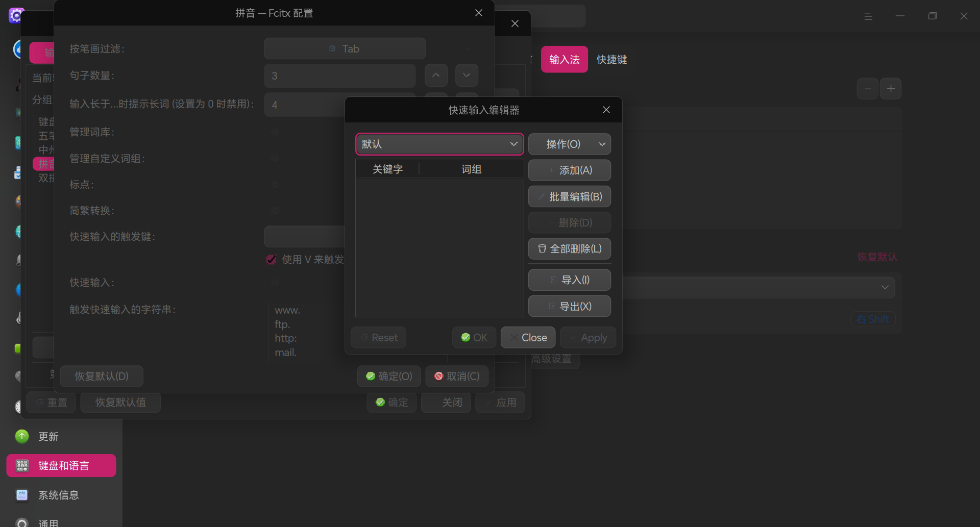Click the 恢复默认 link in settings
Image resolution: width=980 pixels, height=527 pixels.
click(x=877, y=257)
